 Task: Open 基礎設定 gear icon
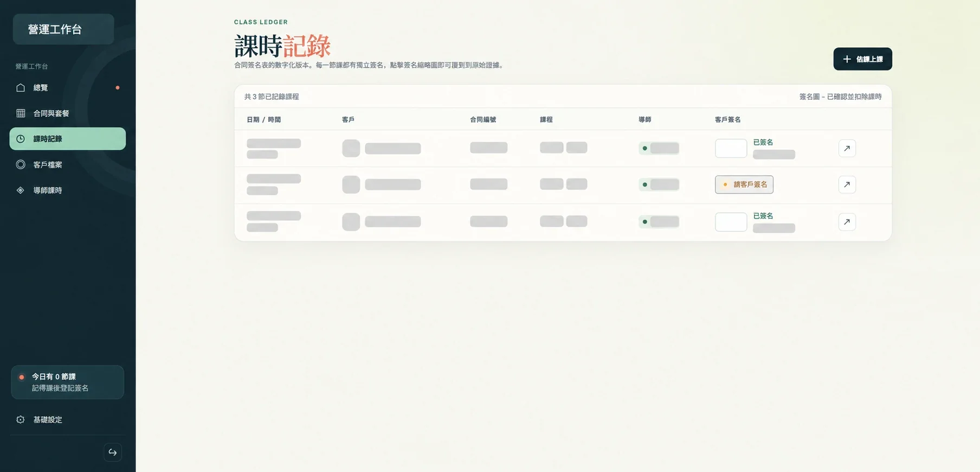21,419
